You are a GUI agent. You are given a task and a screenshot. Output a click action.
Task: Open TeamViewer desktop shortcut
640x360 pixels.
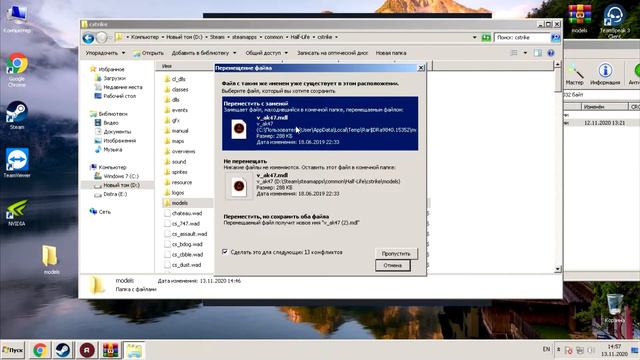17,163
